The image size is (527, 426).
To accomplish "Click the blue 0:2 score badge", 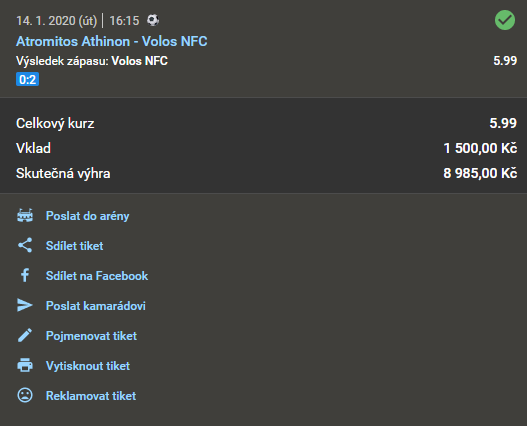I will [x=28, y=79].
